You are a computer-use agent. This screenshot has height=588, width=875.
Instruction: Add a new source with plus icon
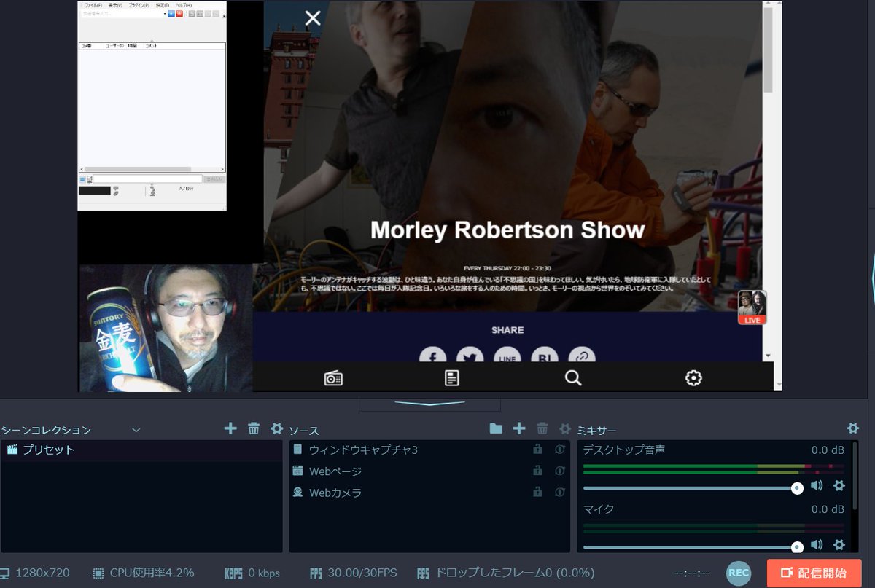point(519,428)
